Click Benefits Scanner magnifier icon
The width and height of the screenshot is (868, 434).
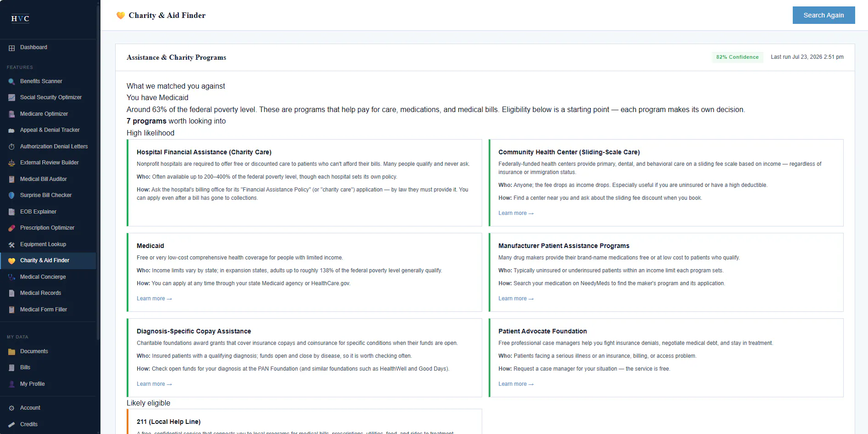pos(11,81)
